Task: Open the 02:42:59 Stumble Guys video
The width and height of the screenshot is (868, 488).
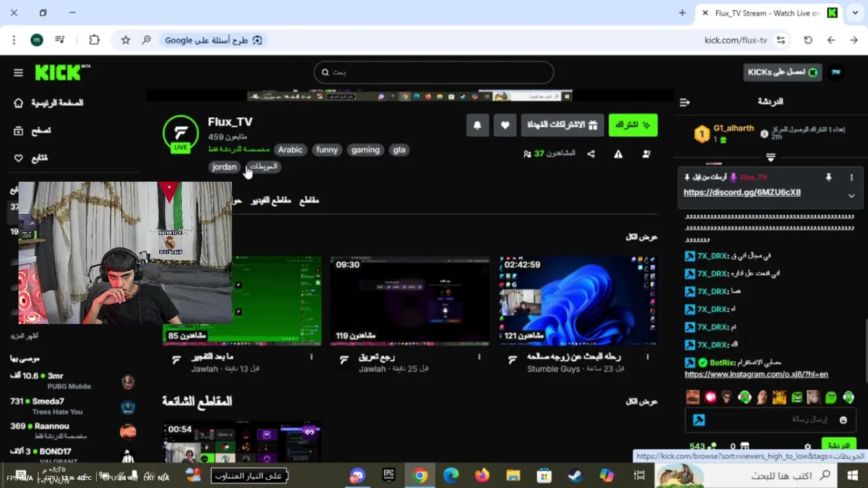Action: pyautogui.click(x=578, y=301)
